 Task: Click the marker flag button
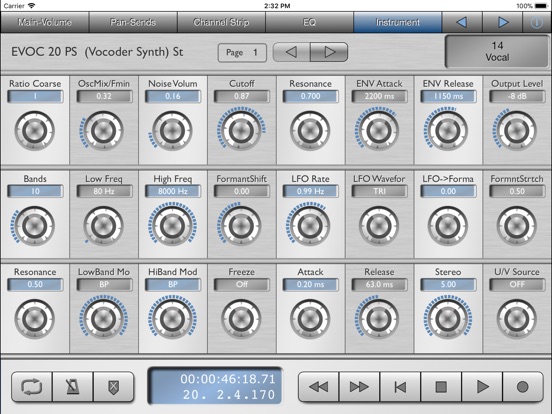pos(114,387)
